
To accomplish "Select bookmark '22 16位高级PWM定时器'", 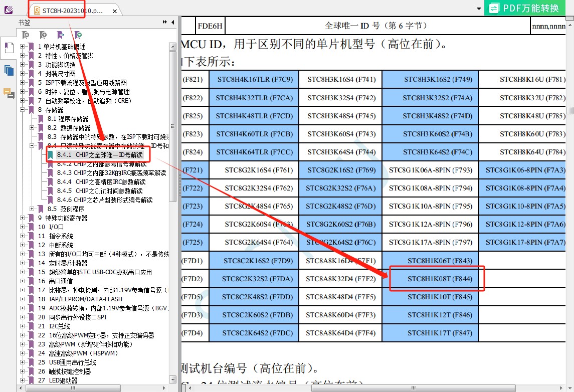I will [96, 335].
